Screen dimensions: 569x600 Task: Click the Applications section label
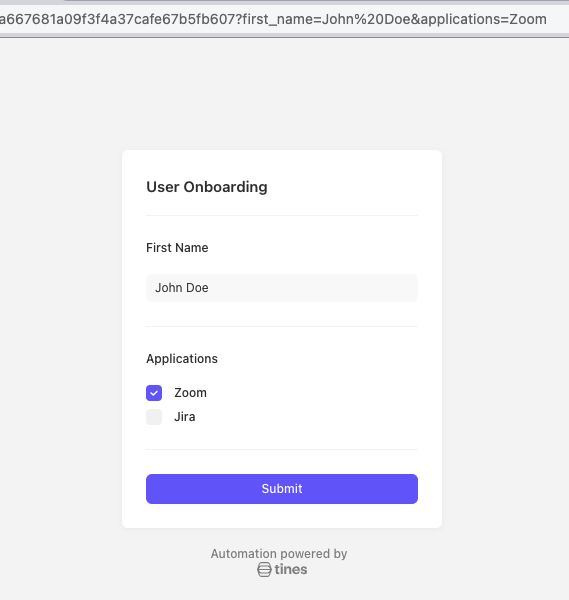182,359
